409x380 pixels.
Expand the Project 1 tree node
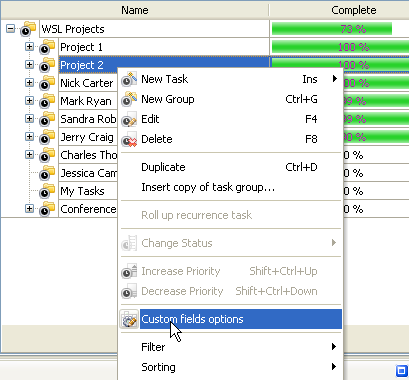click(x=29, y=47)
